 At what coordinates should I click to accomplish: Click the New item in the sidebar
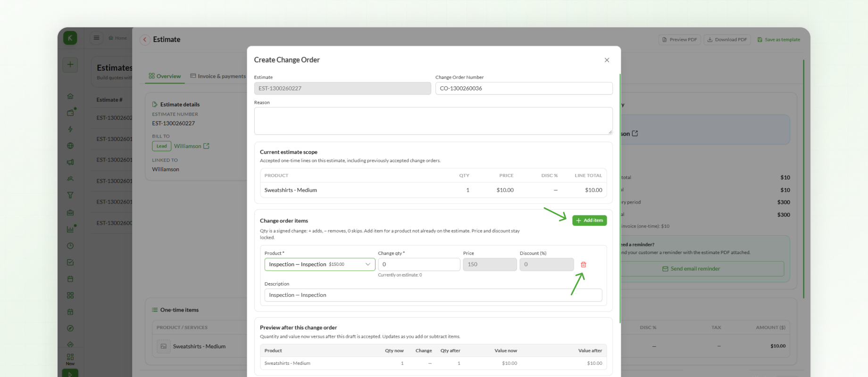tap(70, 359)
